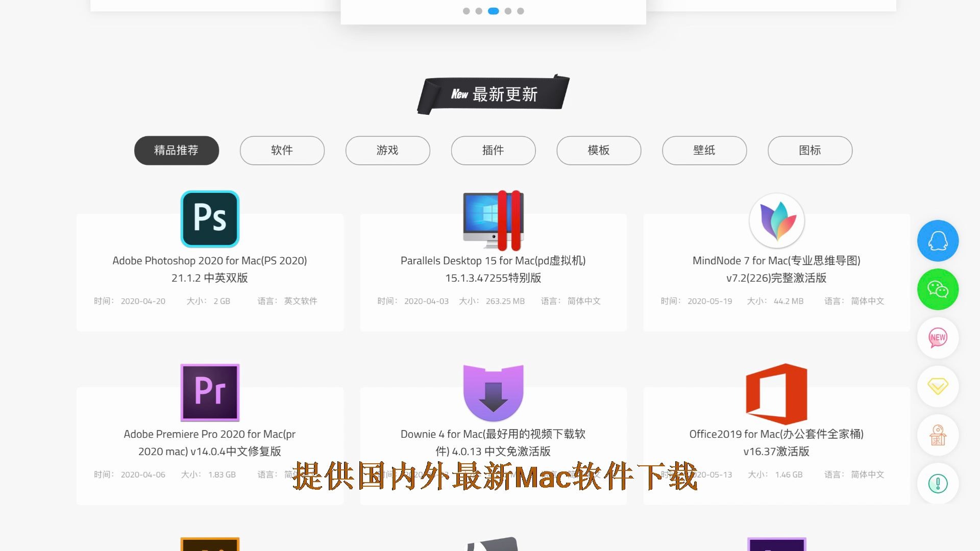980x551 pixels.
Task: Open MindNode 7 for Mac title link
Action: pos(776,269)
